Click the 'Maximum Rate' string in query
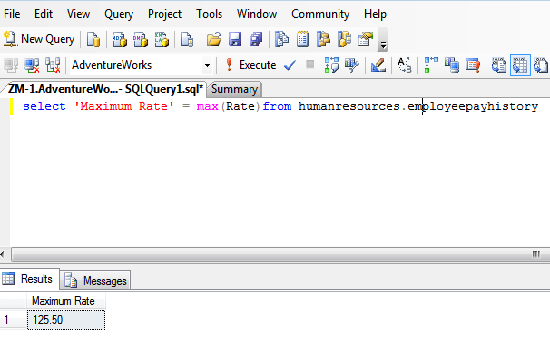 (x=124, y=106)
